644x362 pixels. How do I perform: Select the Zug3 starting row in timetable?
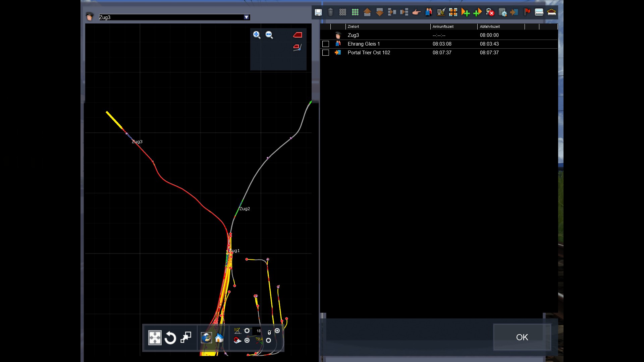(x=353, y=35)
